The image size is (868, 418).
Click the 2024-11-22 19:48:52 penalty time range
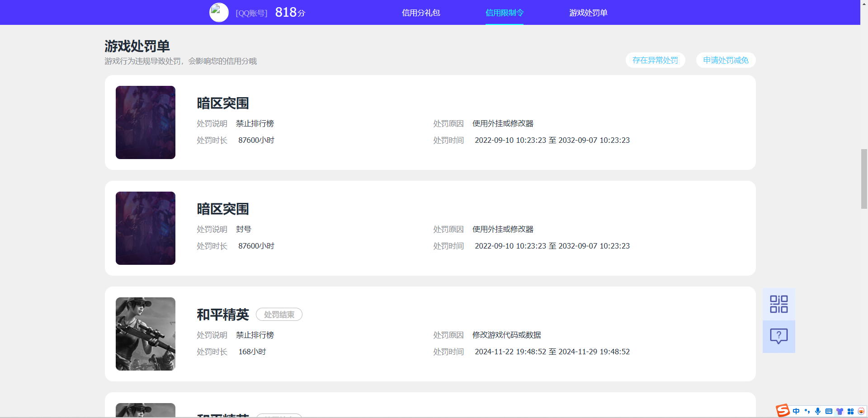[x=552, y=352]
